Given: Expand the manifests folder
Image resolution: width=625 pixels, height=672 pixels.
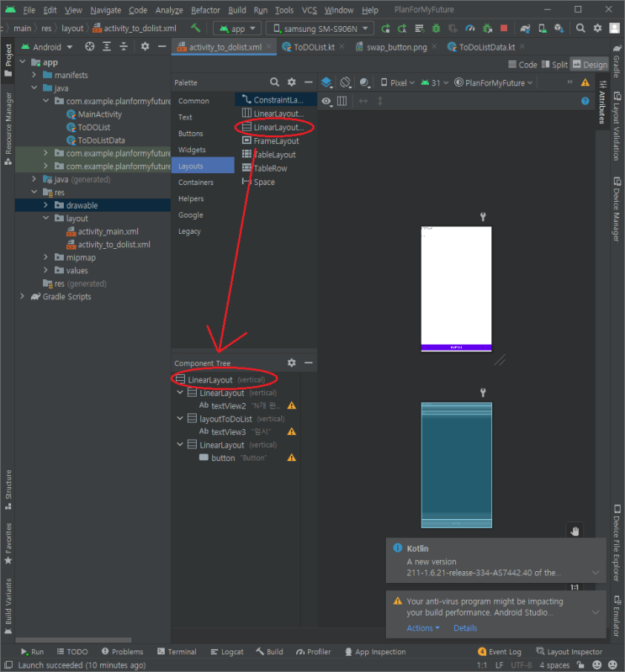Looking at the screenshot, I should point(34,75).
